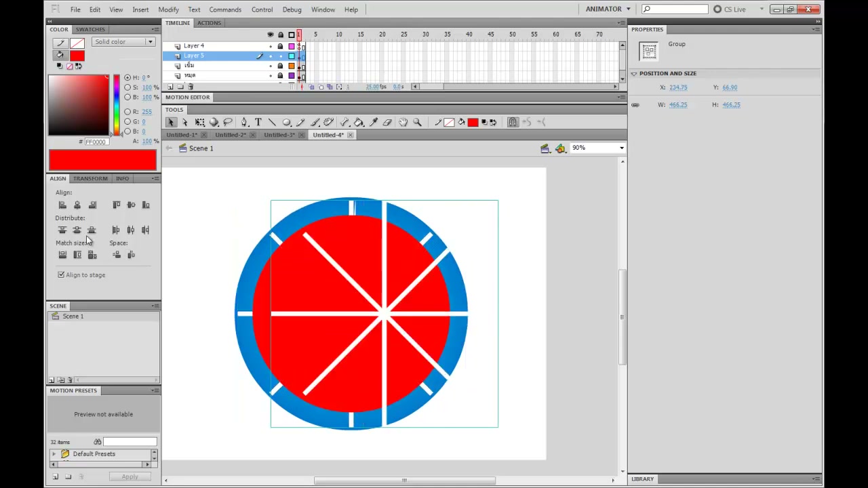Click Align horizontal center icon
868x488 pixels.
pyautogui.click(x=77, y=205)
